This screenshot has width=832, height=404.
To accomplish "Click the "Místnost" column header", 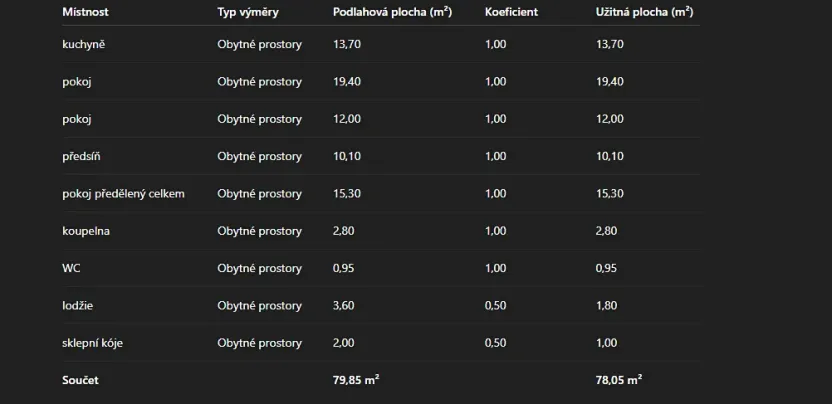I will [86, 12].
